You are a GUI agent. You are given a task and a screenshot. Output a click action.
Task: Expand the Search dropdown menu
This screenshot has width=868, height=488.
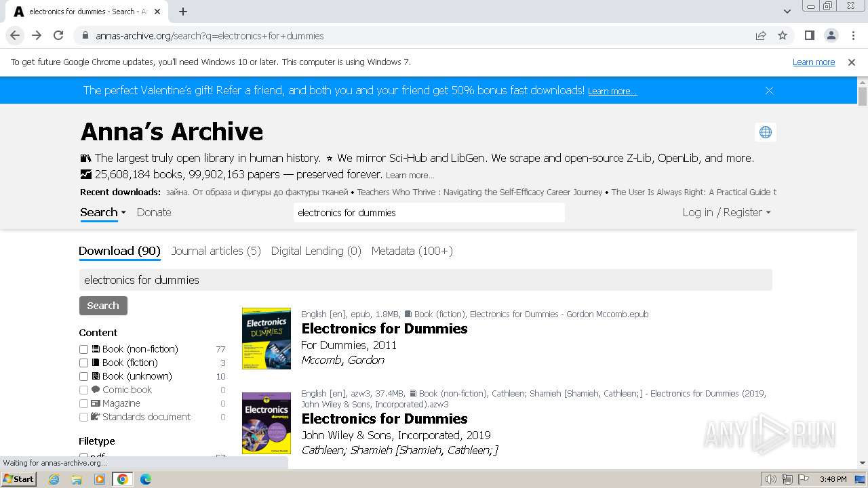[x=103, y=212]
